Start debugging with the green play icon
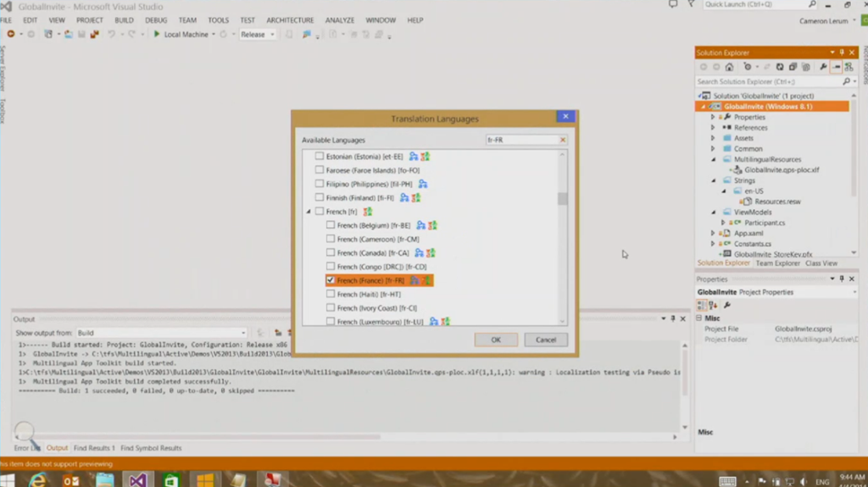The height and width of the screenshot is (487, 868). 157,35
